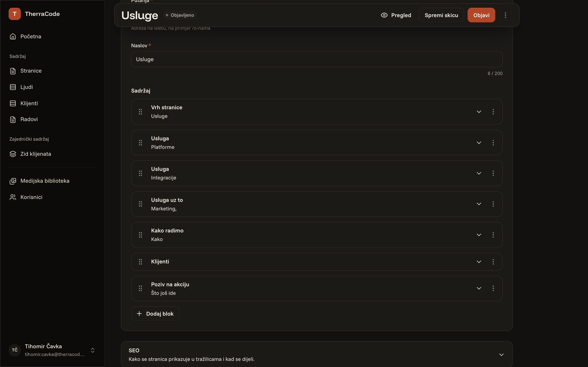Expand the Vrh stranice block chevron
The width and height of the screenshot is (588, 367).
pyautogui.click(x=479, y=112)
